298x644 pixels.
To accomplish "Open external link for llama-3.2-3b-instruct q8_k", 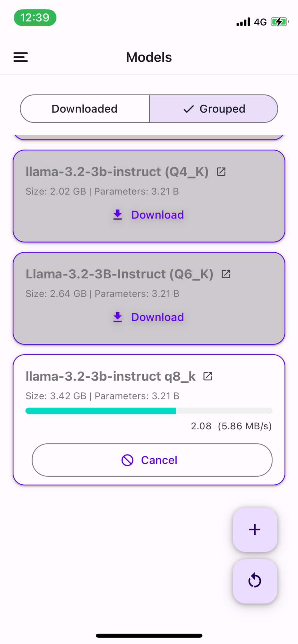I will (208, 376).
